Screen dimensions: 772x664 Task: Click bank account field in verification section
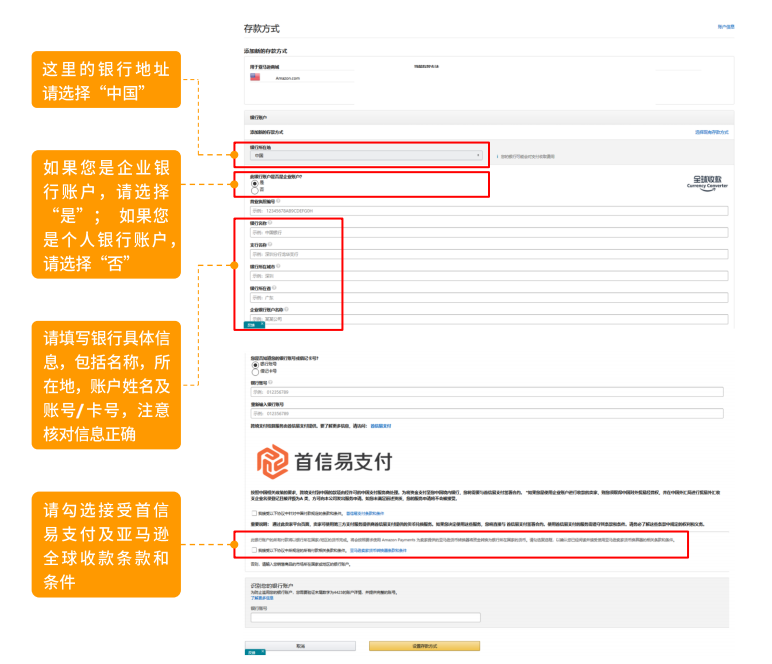point(365,618)
